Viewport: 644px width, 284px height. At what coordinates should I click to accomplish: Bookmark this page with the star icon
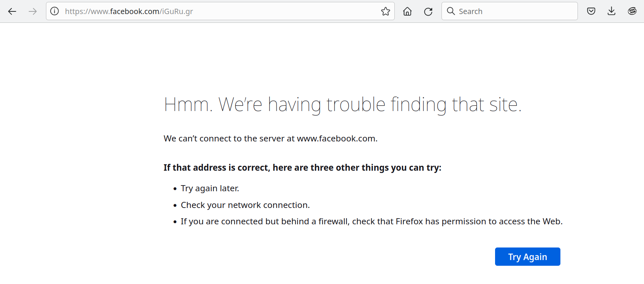coord(386,11)
